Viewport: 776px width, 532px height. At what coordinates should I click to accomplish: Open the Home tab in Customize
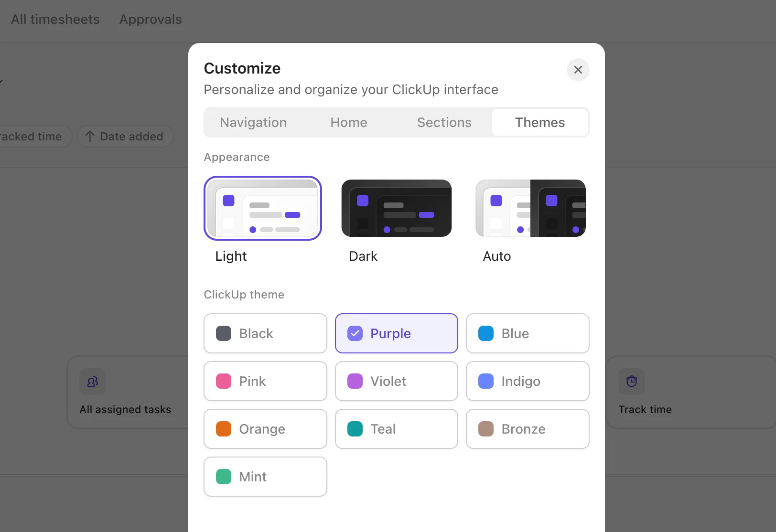point(349,123)
